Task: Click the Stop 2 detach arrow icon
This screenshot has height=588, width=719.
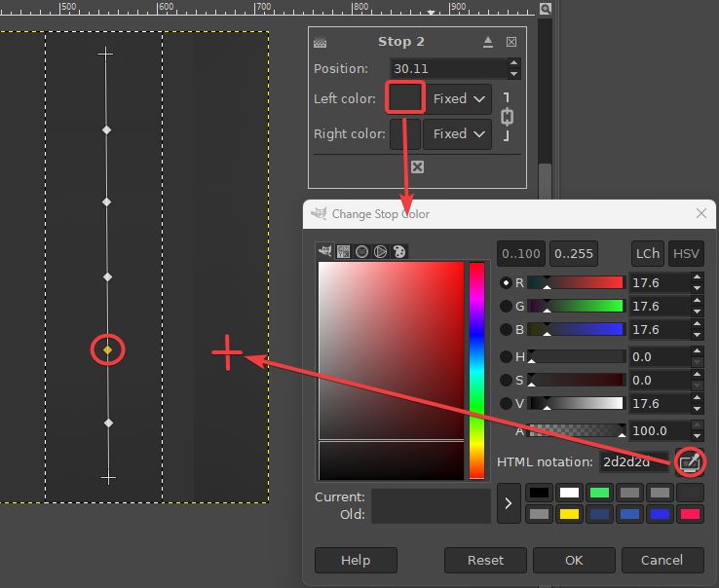Action: (488, 42)
